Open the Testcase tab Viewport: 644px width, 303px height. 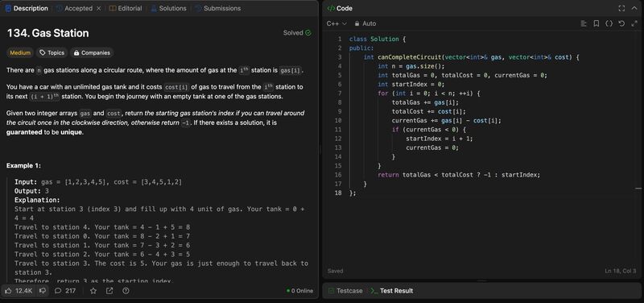click(x=345, y=291)
